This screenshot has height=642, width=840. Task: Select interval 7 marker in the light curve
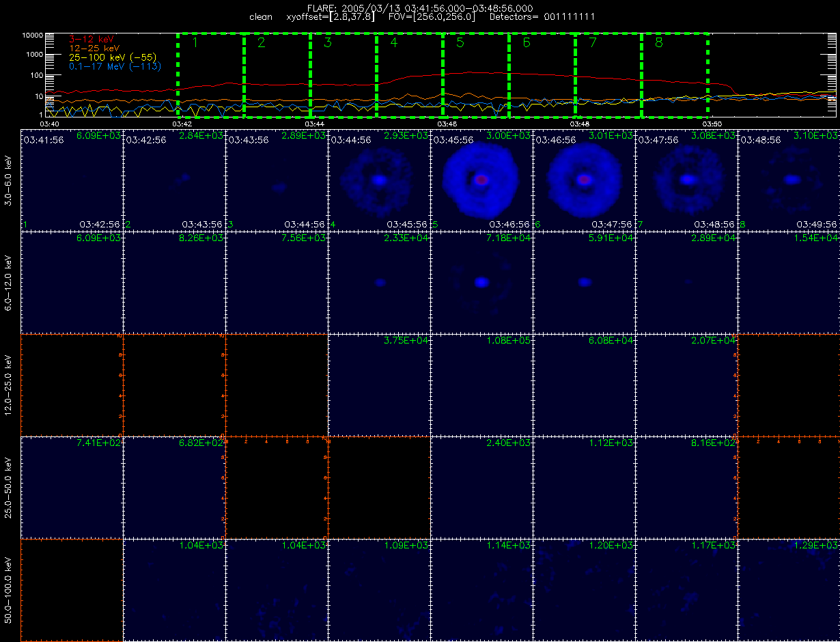[x=592, y=43]
